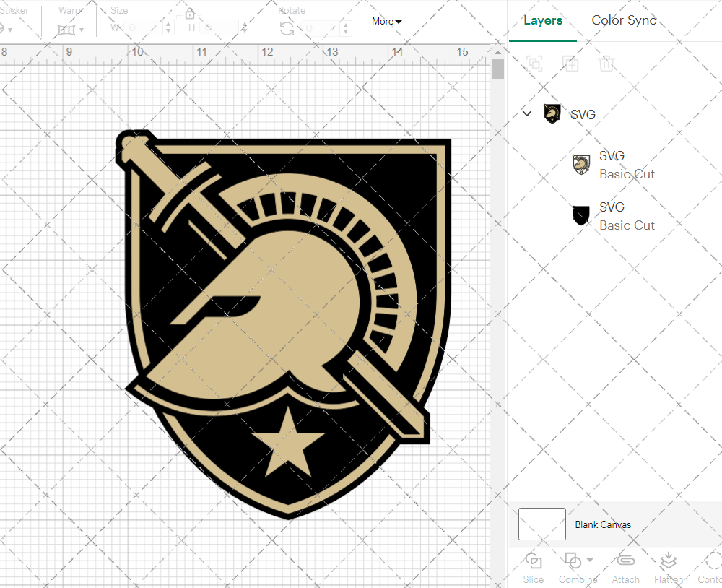This screenshot has height=588, width=722.
Task: Click the Height stepper arrows
Action: 245,27
